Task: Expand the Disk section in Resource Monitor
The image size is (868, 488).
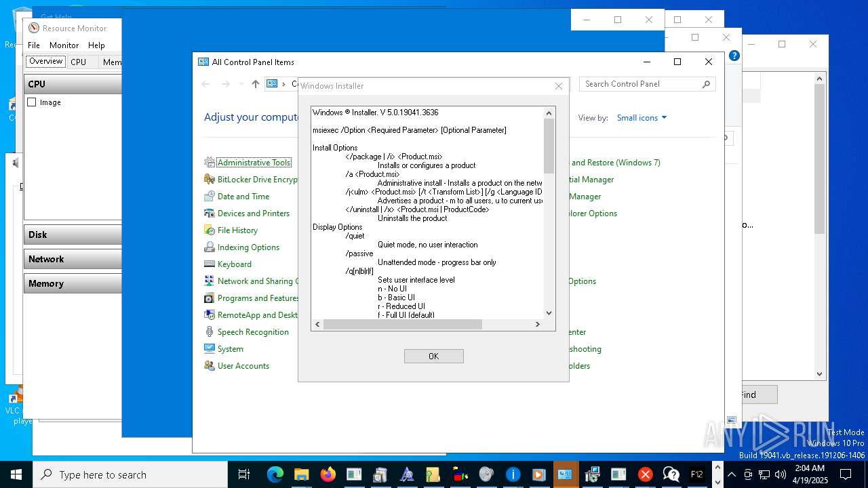Action: pos(73,235)
